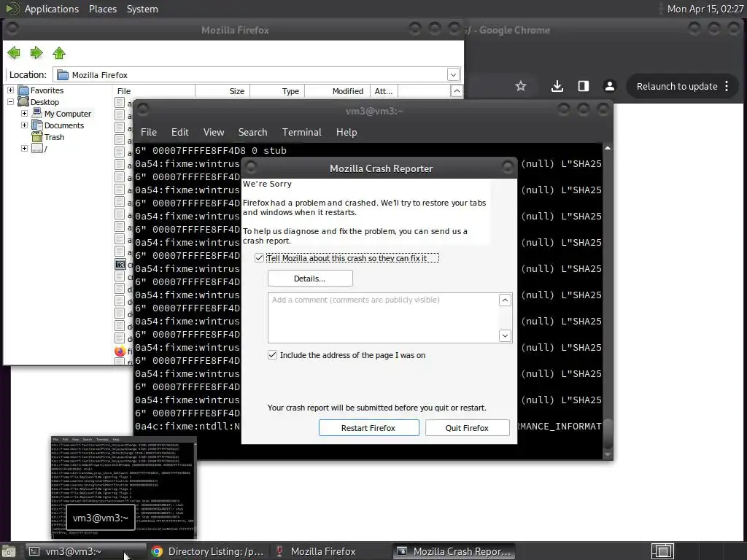
Task: Expand the Documents tree node
Action: [x=24, y=125]
